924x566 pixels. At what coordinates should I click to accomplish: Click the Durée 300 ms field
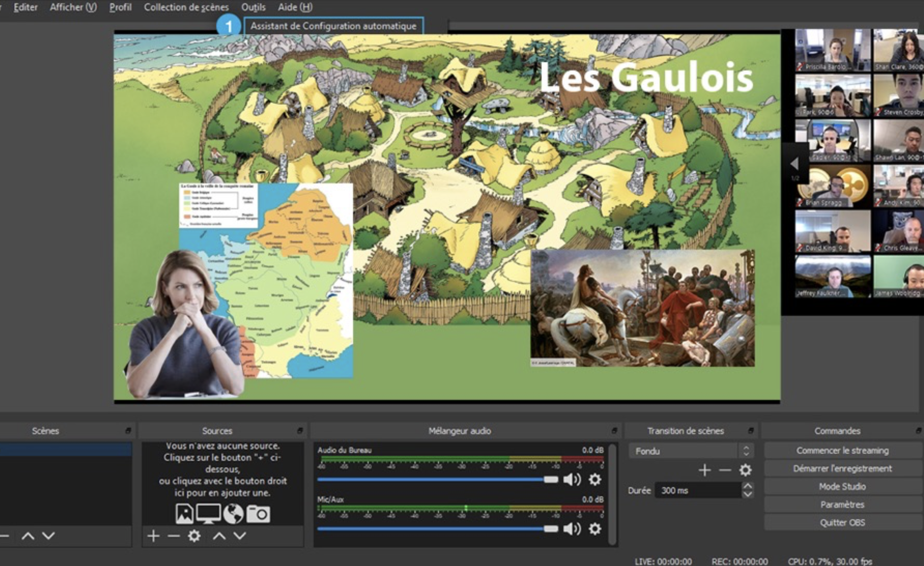click(697, 490)
